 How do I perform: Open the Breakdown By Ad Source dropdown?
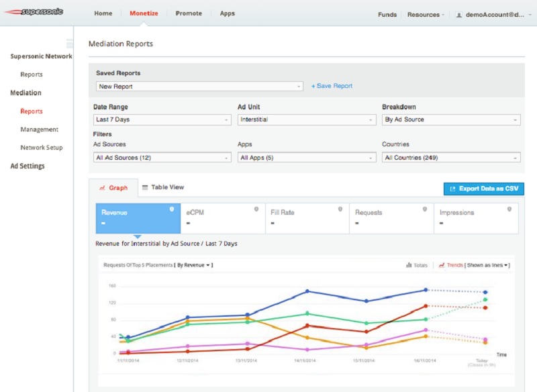(451, 119)
